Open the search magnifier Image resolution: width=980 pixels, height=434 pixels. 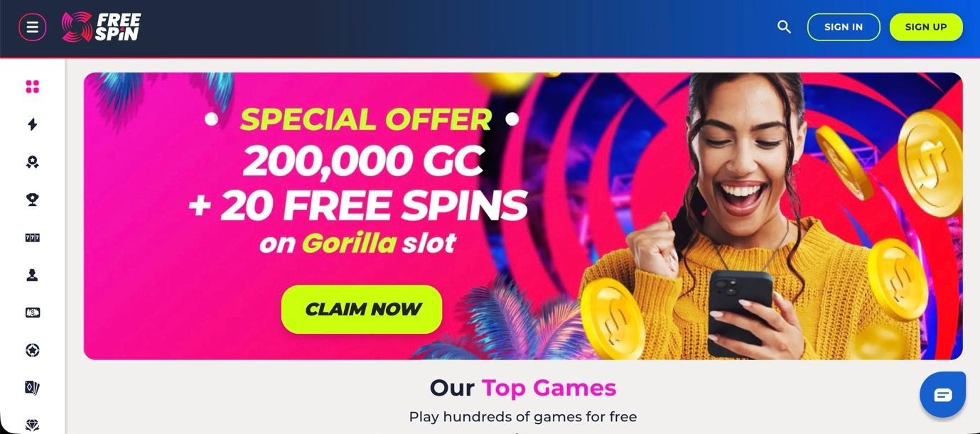[784, 27]
